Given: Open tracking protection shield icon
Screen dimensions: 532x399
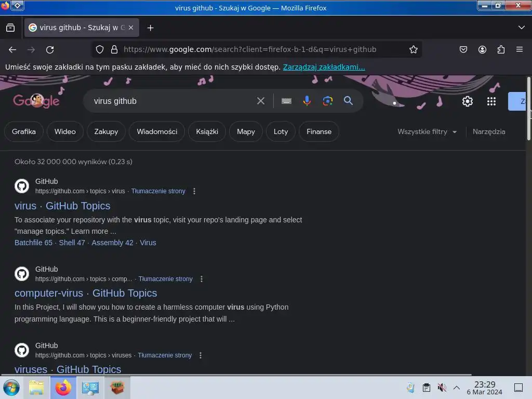Looking at the screenshot, I should [99, 49].
